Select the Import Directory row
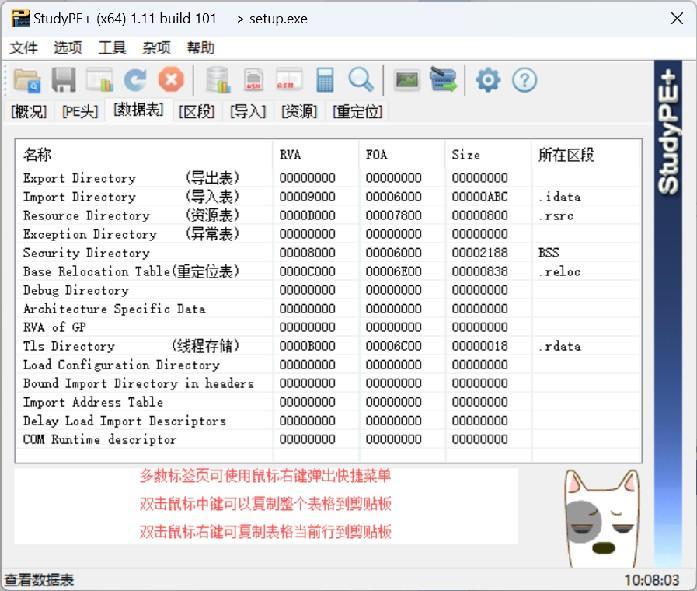This screenshot has width=697, height=591. point(328,197)
